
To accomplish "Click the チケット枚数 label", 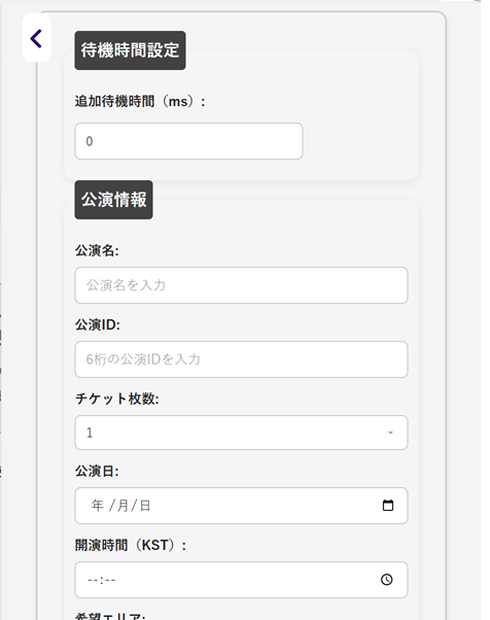I will 117,399.
